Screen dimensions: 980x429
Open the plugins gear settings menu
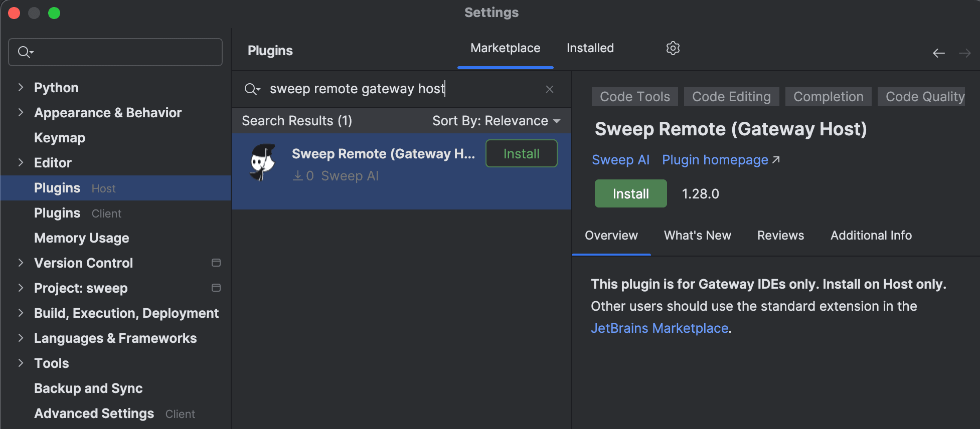[673, 48]
